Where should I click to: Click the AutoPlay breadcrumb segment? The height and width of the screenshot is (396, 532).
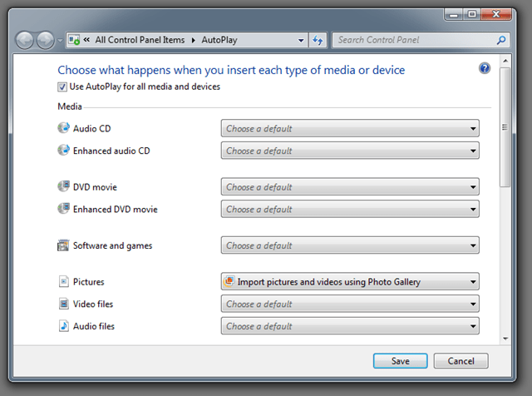click(220, 40)
